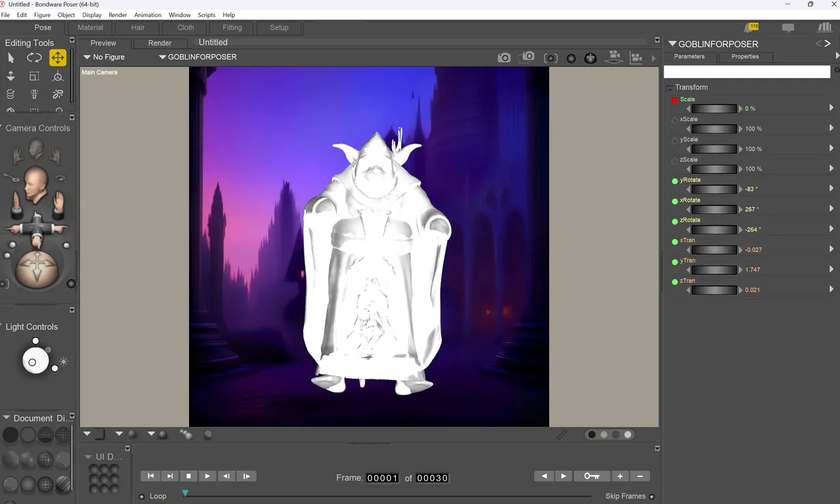Click the edit keyframes key icon
This screenshot has width=840, height=504.
tap(592, 476)
